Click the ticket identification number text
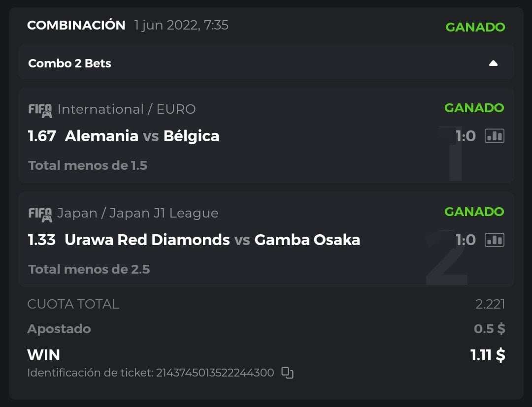532x407 pixels. pos(215,373)
